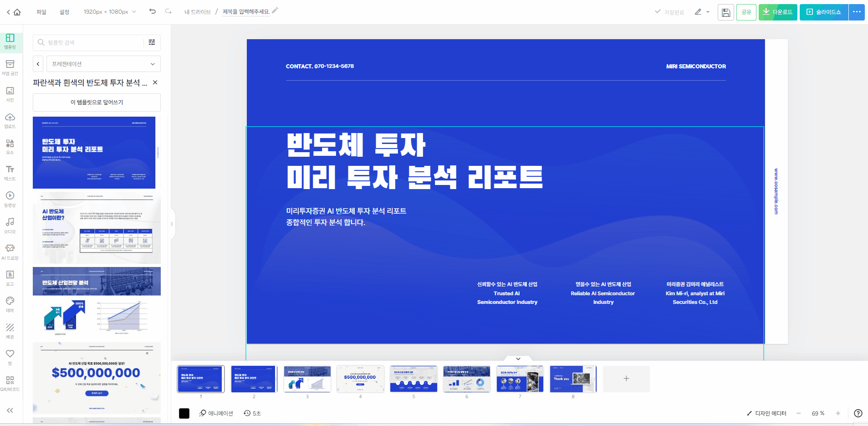Undo the last action

153,11
